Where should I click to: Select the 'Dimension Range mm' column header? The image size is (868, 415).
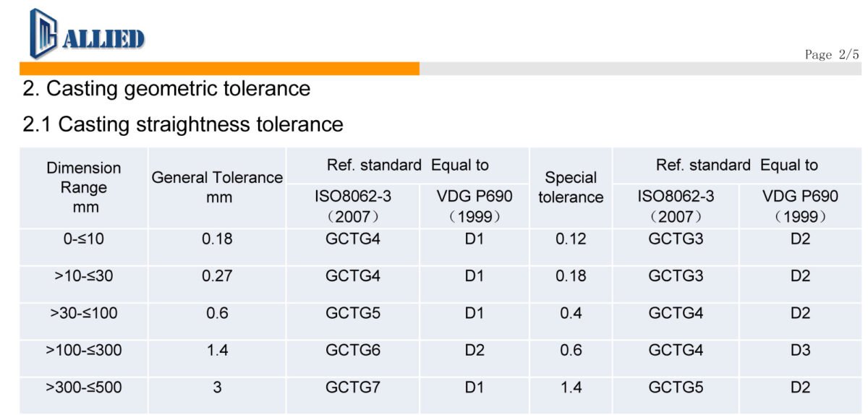(x=84, y=188)
